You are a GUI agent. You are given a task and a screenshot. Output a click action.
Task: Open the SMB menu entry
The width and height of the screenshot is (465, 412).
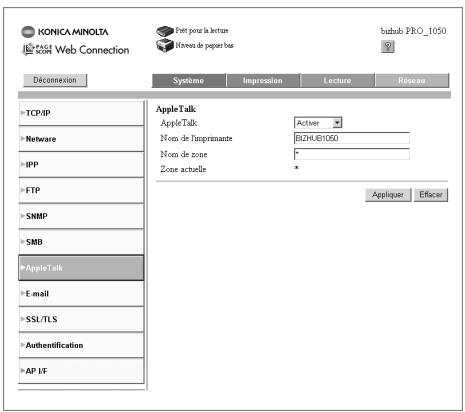click(81, 242)
